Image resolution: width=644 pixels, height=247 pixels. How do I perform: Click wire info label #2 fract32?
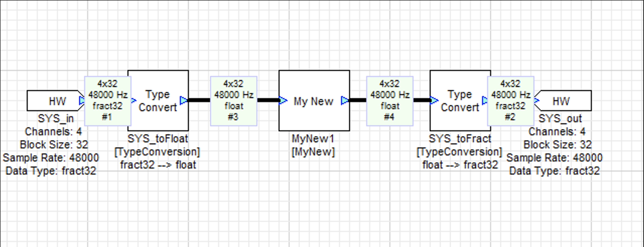(x=511, y=101)
